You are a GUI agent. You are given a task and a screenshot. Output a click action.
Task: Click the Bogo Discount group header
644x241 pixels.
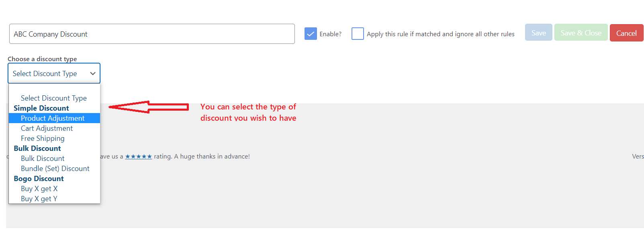39,179
